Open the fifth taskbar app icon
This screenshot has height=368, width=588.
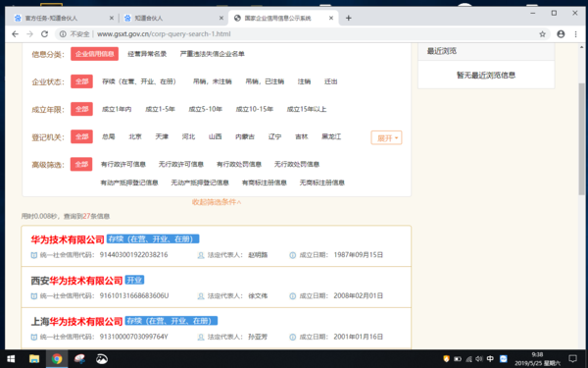click(x=102, y=359)
